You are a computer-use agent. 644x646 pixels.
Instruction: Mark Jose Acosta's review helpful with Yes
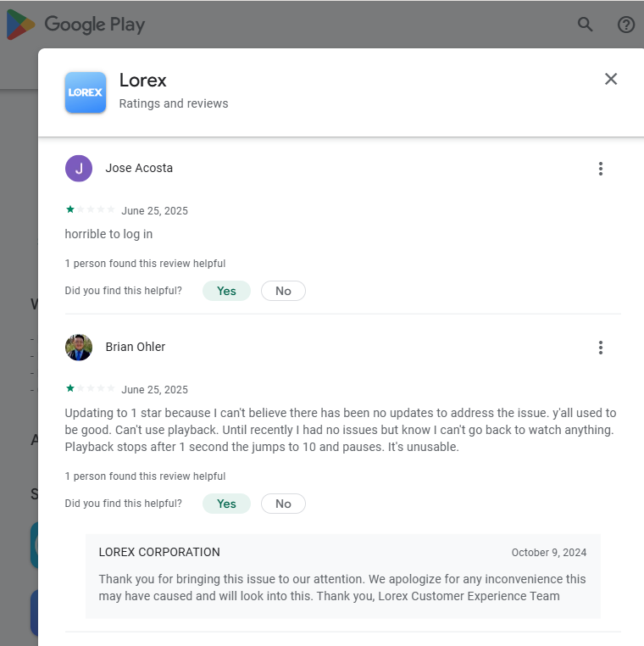[226, 291]
